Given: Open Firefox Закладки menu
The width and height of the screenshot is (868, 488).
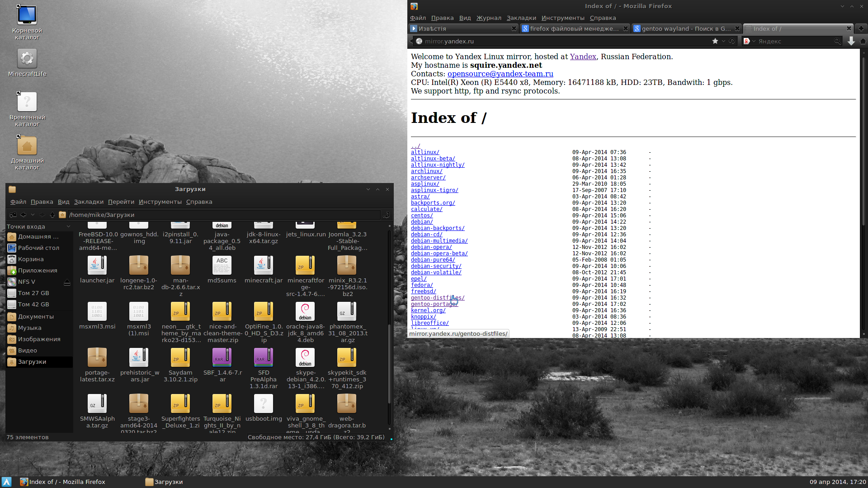Looking at the screenshot, I should tap(521, 18).
